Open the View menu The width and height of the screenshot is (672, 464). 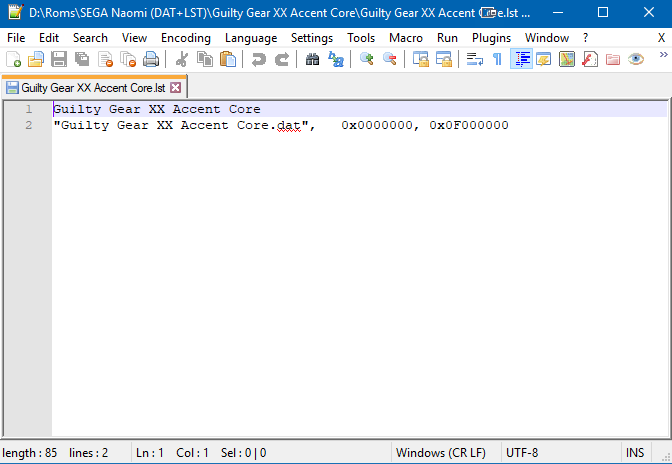click(134, 38)
